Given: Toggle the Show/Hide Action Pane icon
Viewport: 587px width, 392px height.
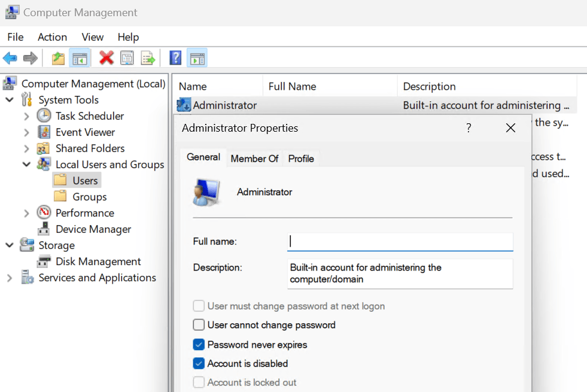Looking at the screenshot, I should click(x=197, y=58).
